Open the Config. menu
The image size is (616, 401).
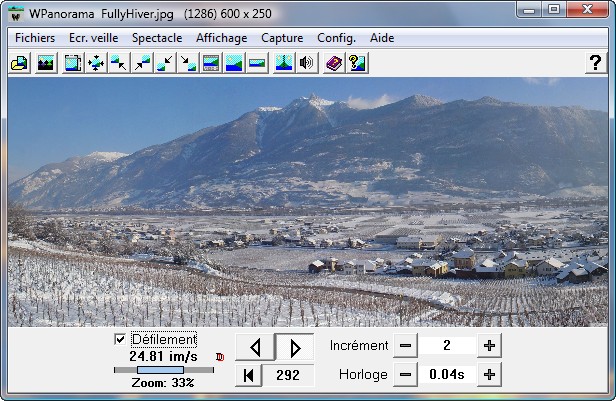(336, 38)
